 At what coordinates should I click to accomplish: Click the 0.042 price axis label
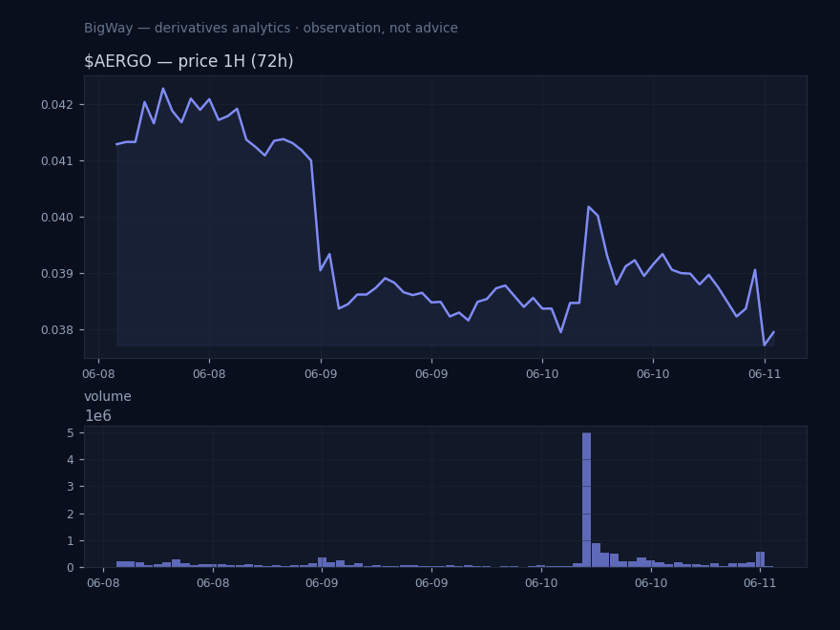pyautogui.click(x=55, y=104)
